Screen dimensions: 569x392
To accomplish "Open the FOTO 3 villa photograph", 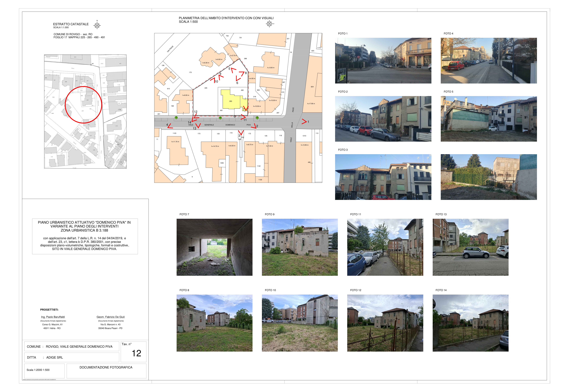I will (x=383, y=177).
